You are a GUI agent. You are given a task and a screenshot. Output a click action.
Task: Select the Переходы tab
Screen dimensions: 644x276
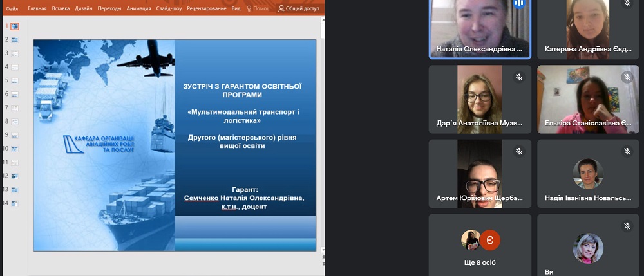point(110,9)
